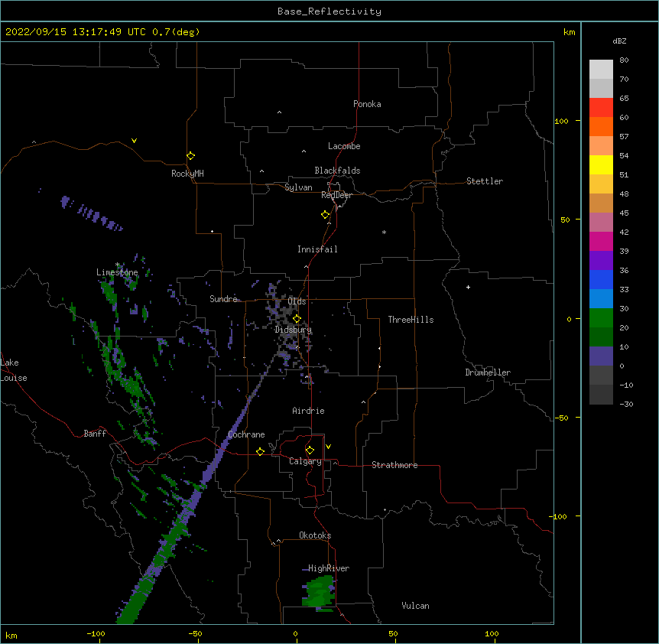
Task: Pick the dark green 20-10 dBZ legend swatch
Action: tap(601, 337)
